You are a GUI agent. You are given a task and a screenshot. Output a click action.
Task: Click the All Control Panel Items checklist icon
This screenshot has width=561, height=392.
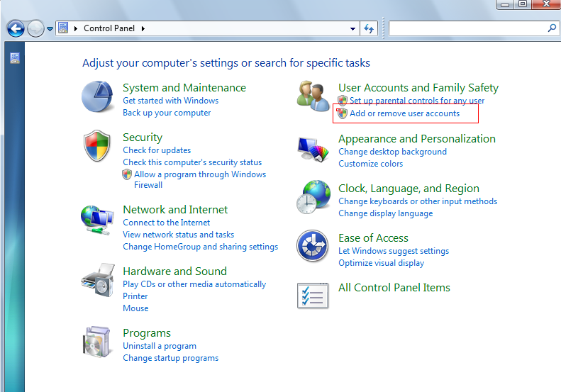313,296
